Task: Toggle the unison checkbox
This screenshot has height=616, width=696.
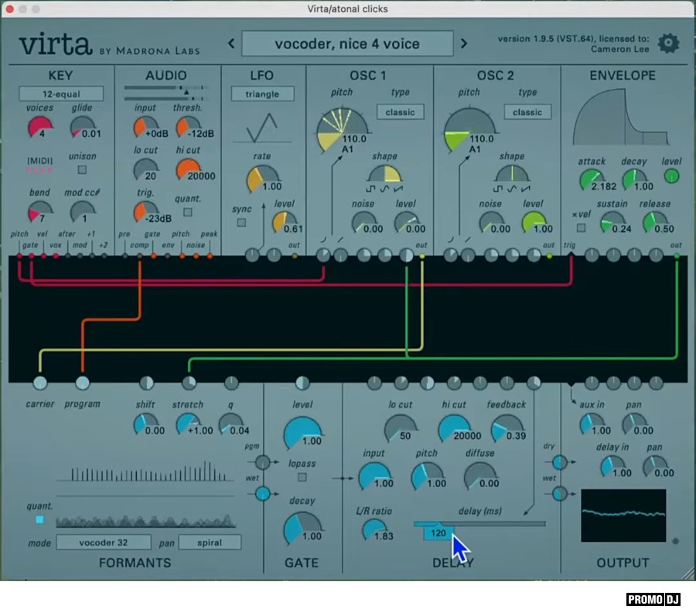Action: tap(83, 170)
